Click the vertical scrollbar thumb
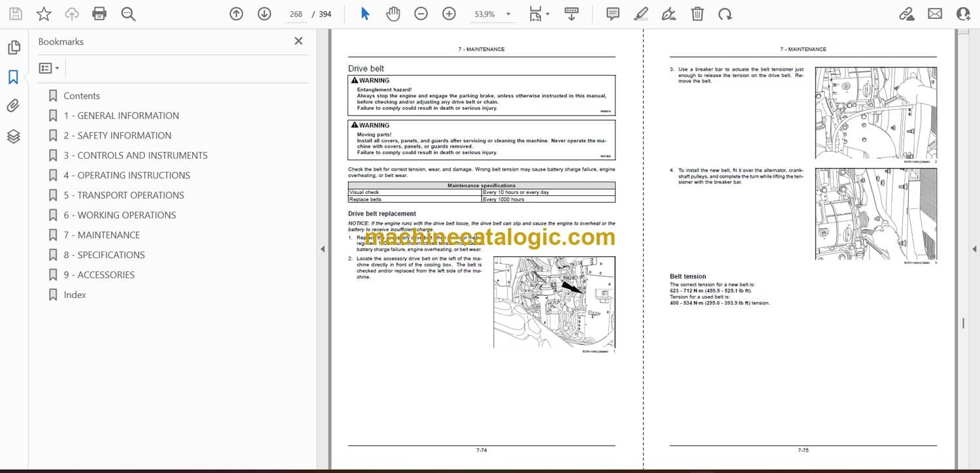The height and width of the screenshot is (473, 980). coord(963,323)
